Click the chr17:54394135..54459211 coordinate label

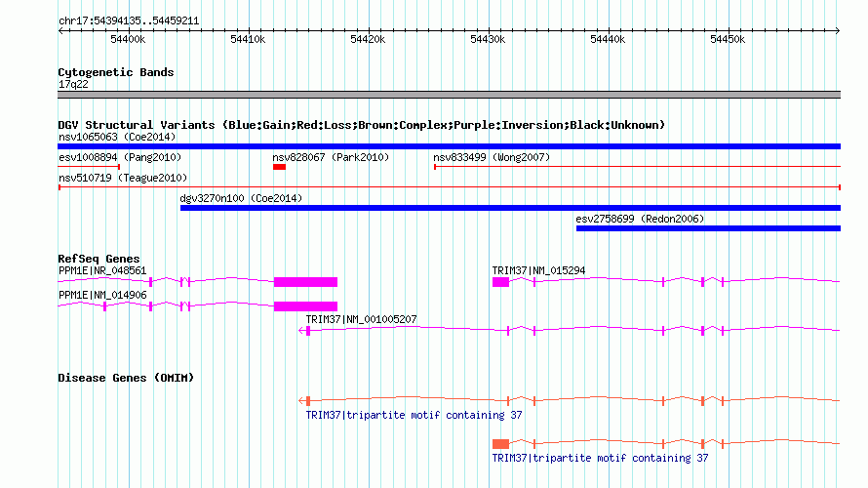pos(129,21)
